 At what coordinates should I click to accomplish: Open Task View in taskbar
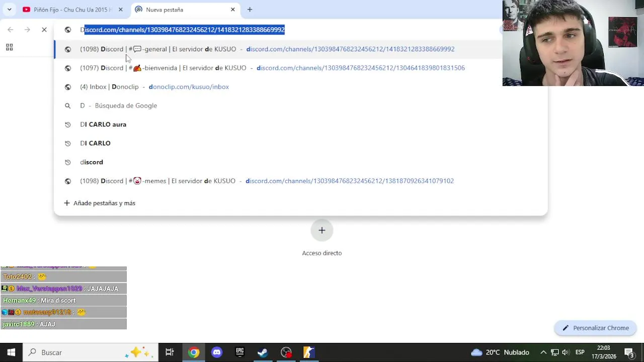[170, 352]
